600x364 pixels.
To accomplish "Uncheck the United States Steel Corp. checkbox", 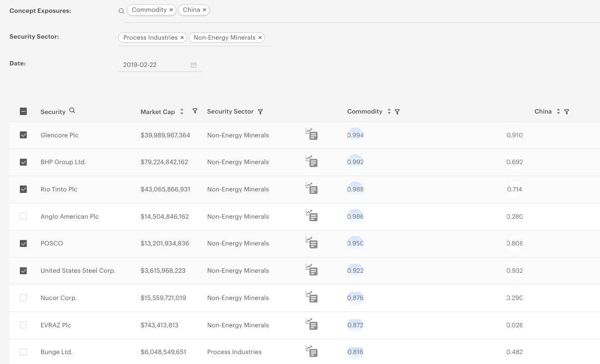I will pyautogui.click(x=23, y=271).
